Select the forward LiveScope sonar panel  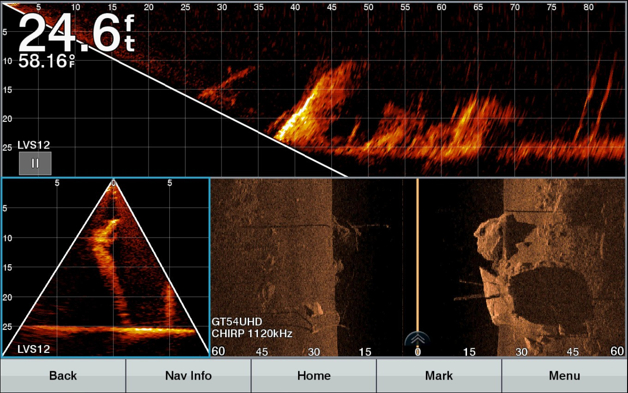pos(314,89)
